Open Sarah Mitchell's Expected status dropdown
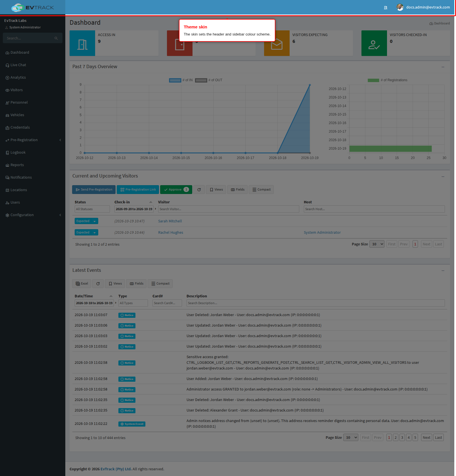Viewport: 456px width, 476px height. pos(87,221)
